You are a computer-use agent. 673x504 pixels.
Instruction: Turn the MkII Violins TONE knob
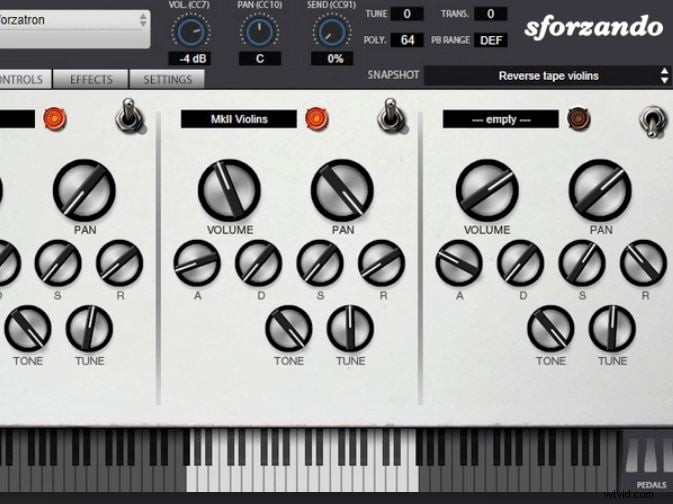pyautogui.click(x=289, y=329)
